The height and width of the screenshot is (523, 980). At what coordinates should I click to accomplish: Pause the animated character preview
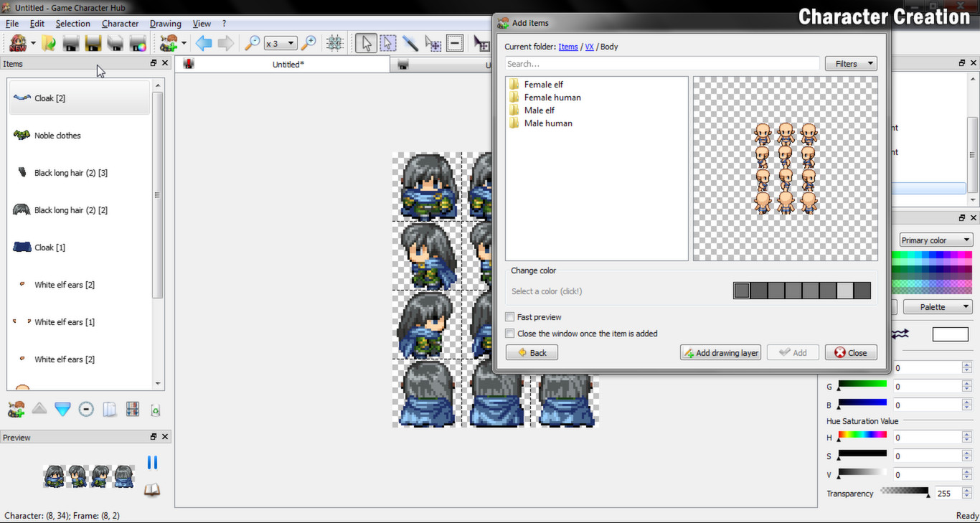(152, 462)
